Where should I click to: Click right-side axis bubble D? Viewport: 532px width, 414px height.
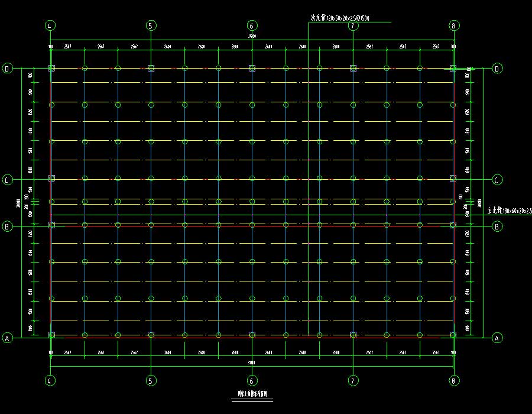click(497, 69)
